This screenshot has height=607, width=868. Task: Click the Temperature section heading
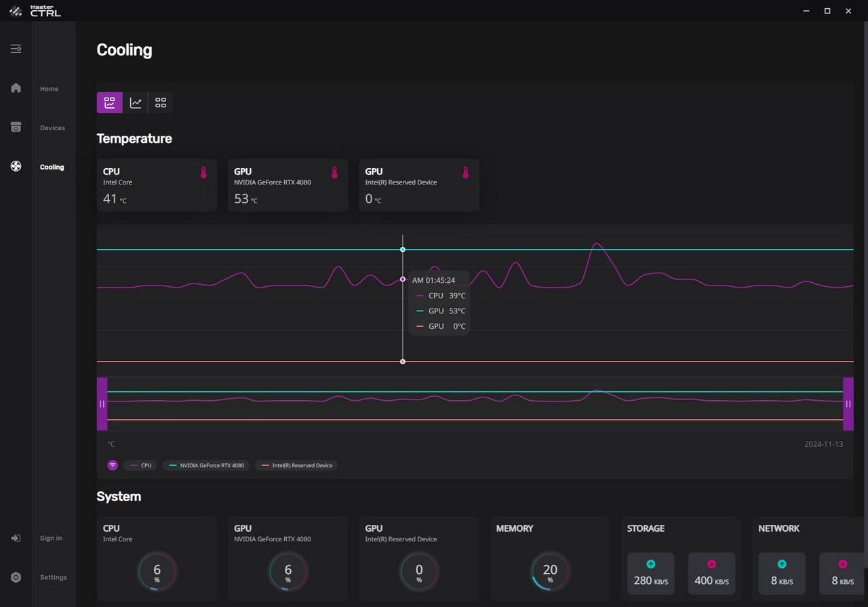[x=134, y=138]
